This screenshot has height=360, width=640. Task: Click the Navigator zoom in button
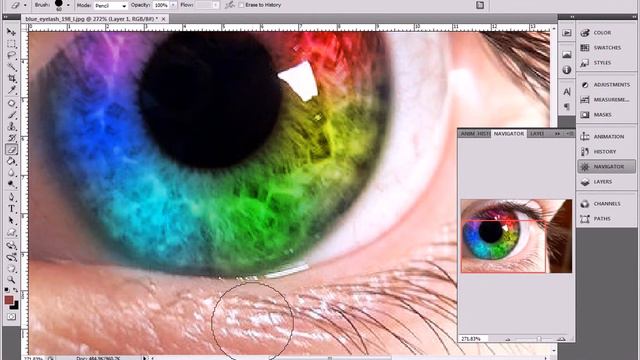tap(562, 339)
